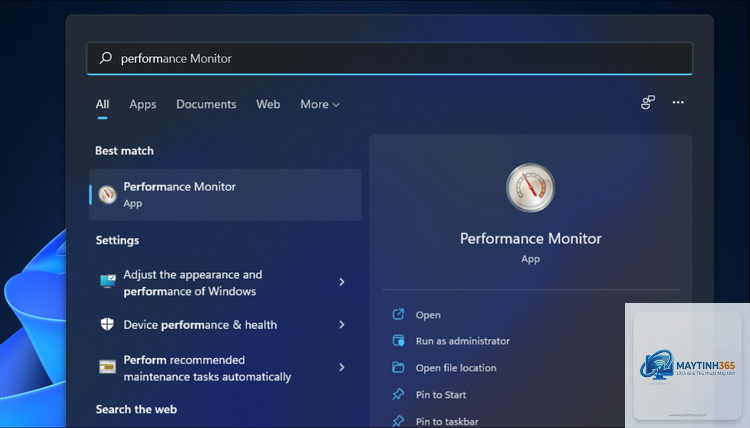
Task: Click the search magnifier icon
Action: tap(106, 58)
